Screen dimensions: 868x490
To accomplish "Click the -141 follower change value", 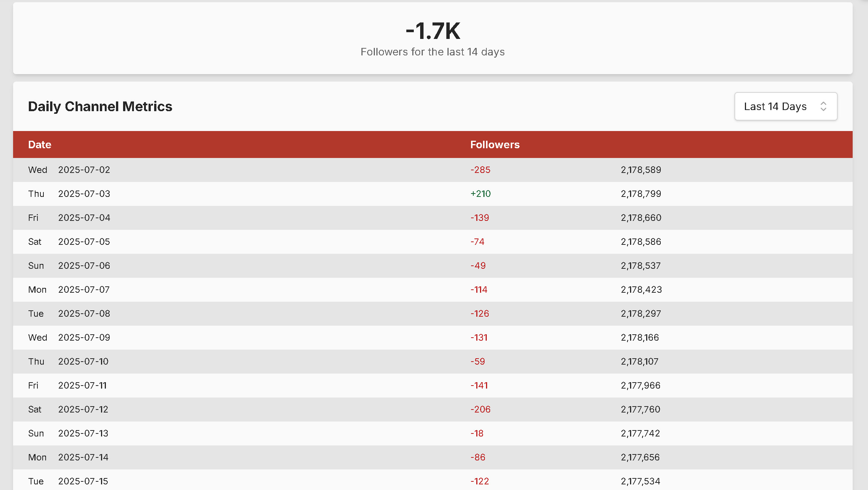I will click(479, 385).
